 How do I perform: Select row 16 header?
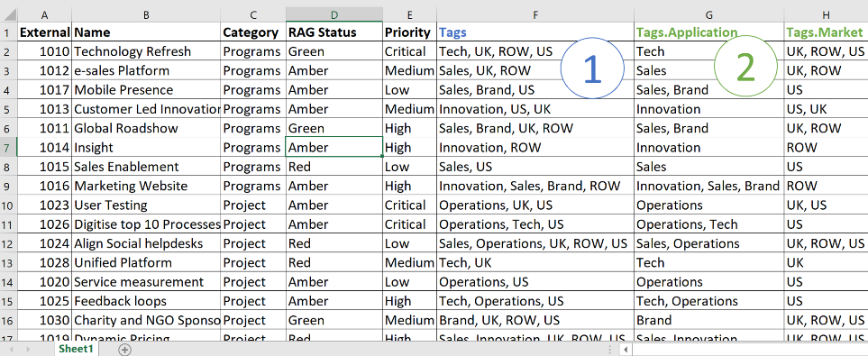(8, 320)
